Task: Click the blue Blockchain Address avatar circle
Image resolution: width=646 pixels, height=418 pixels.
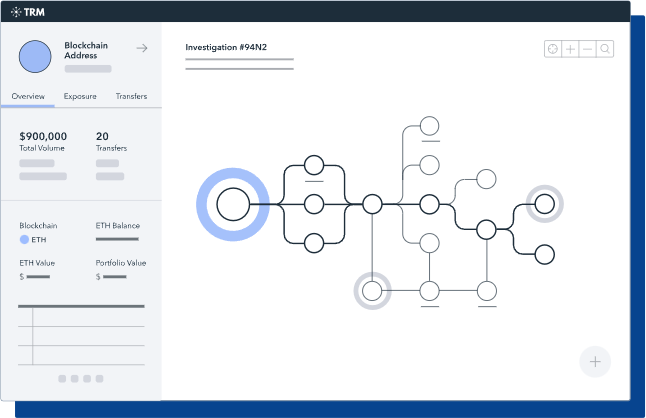Action: [x=35, y=56]
